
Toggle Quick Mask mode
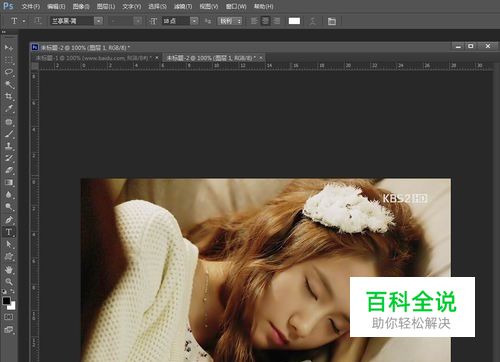(x=9, y=317)
